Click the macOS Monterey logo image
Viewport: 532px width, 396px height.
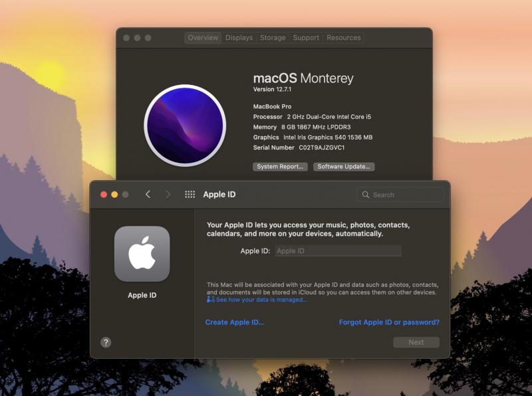tap(185, 126)
